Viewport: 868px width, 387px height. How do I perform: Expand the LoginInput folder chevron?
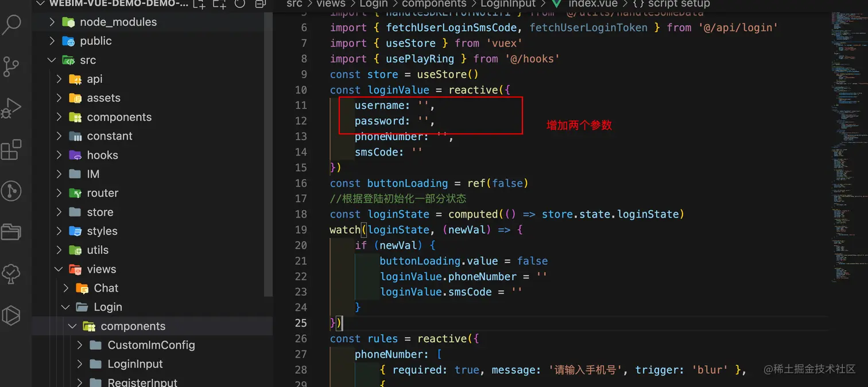[x=79, y=364]
